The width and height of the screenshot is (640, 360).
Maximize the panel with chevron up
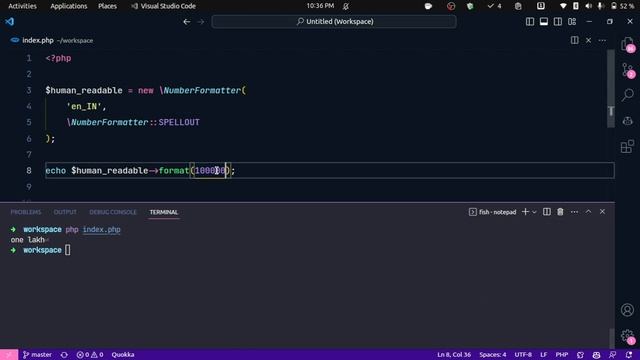click(588, 212)
